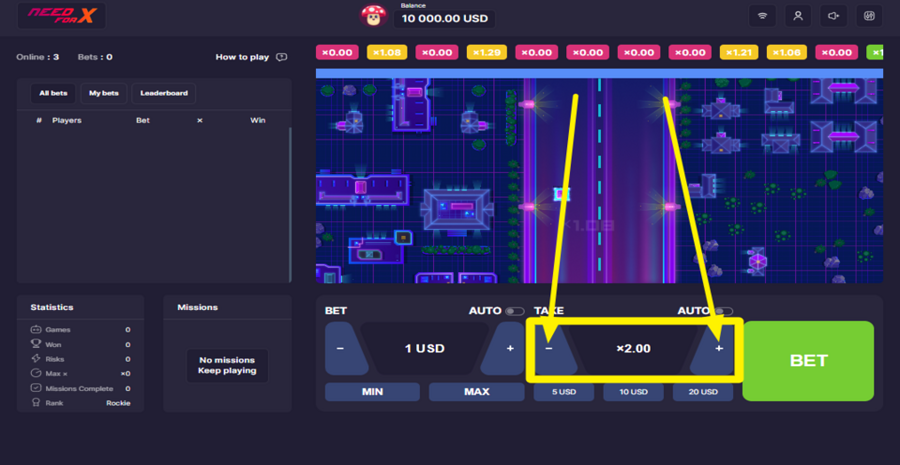
Task: Click the No missions Keep playing message
Action: 227,365
